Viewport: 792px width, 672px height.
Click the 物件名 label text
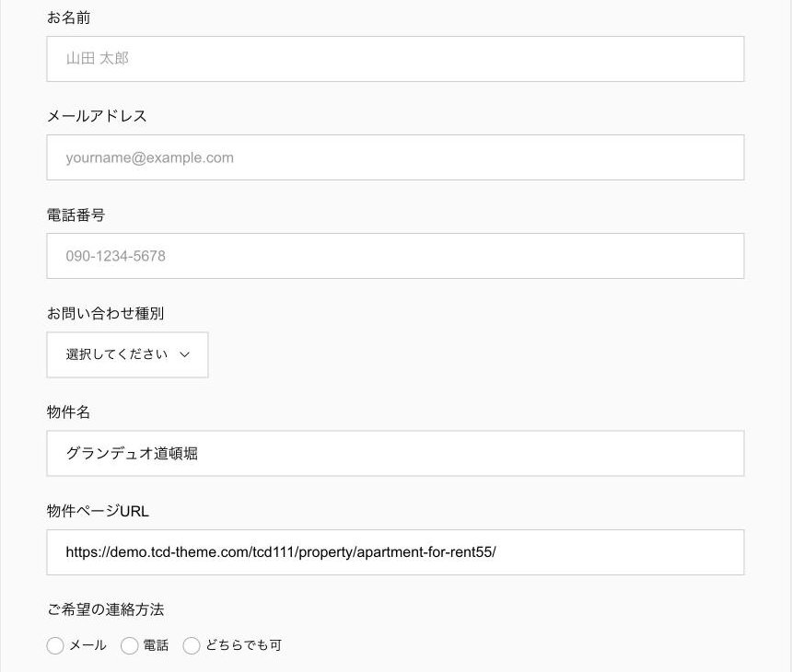tap(69, 412)
